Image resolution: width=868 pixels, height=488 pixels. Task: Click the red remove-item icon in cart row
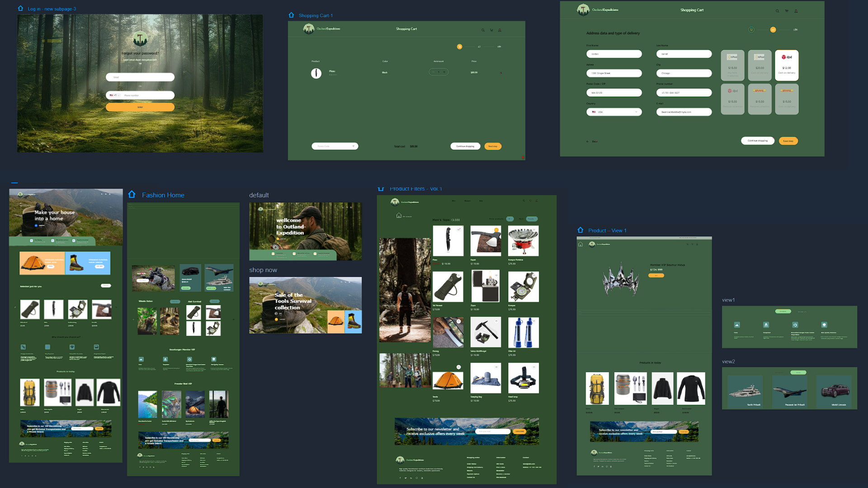coord(500,73)
